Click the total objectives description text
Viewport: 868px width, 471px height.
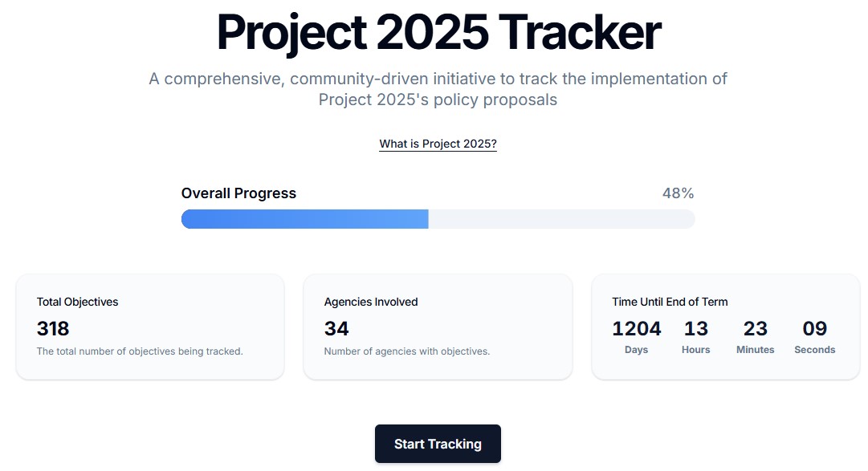pyautogui.click(x=140, y=351)
